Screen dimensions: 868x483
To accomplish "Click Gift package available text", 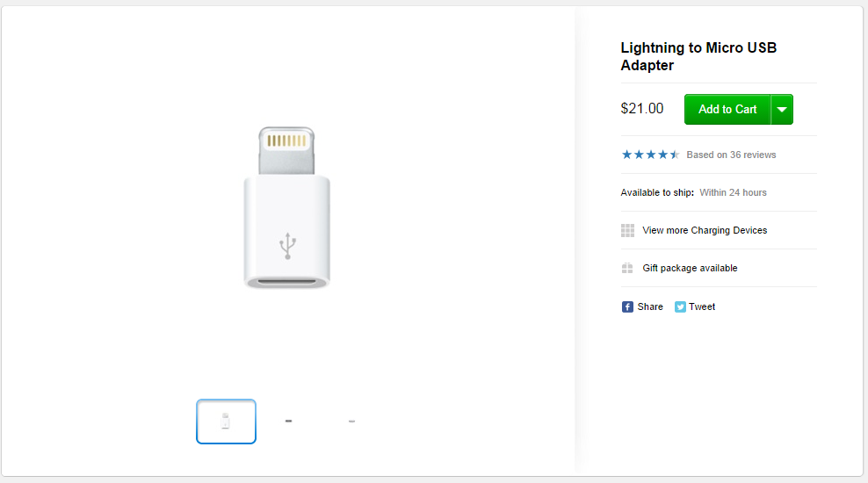I will [690, 269].
